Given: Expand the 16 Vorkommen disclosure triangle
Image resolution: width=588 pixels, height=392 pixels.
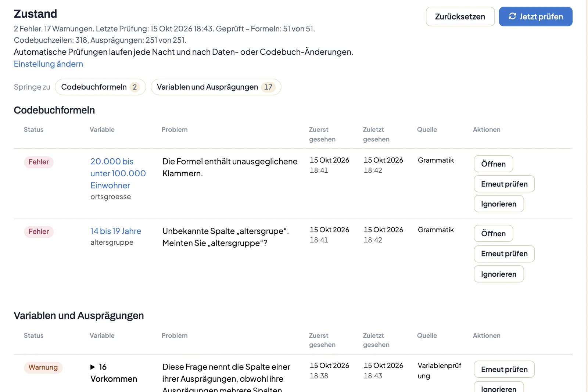Looking at the screenshot, I should (93, 367).
